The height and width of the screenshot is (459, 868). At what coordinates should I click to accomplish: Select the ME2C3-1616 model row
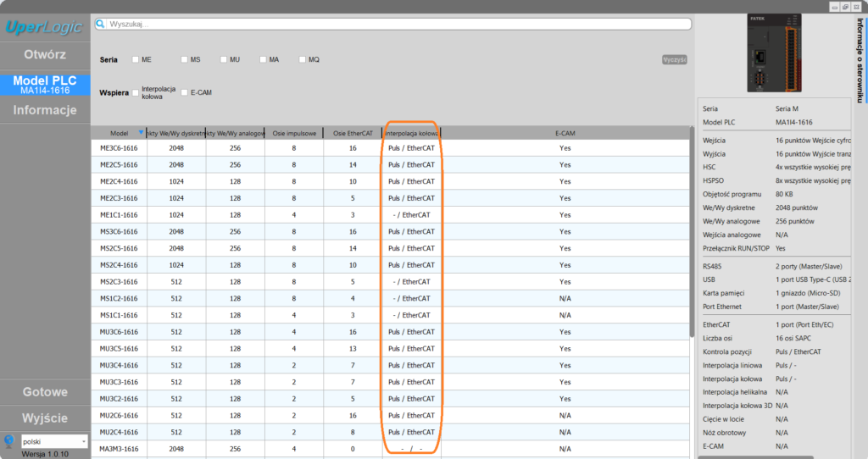coord(390,198)
